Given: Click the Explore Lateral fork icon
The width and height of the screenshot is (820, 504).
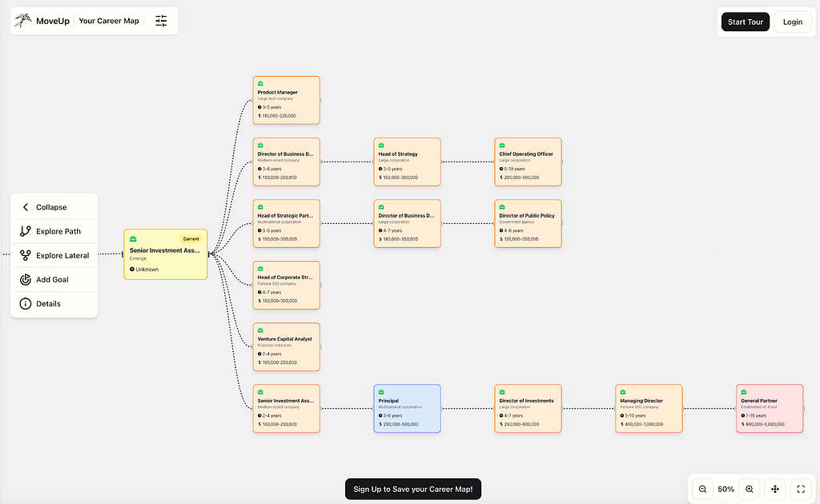Looking at the screenshot, I should coord(25,255).
